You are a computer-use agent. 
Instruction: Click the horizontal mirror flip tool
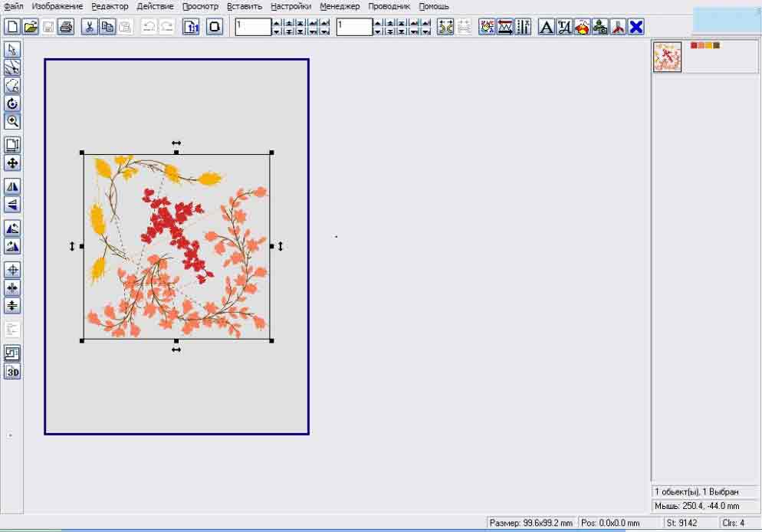tap(12, 186)
